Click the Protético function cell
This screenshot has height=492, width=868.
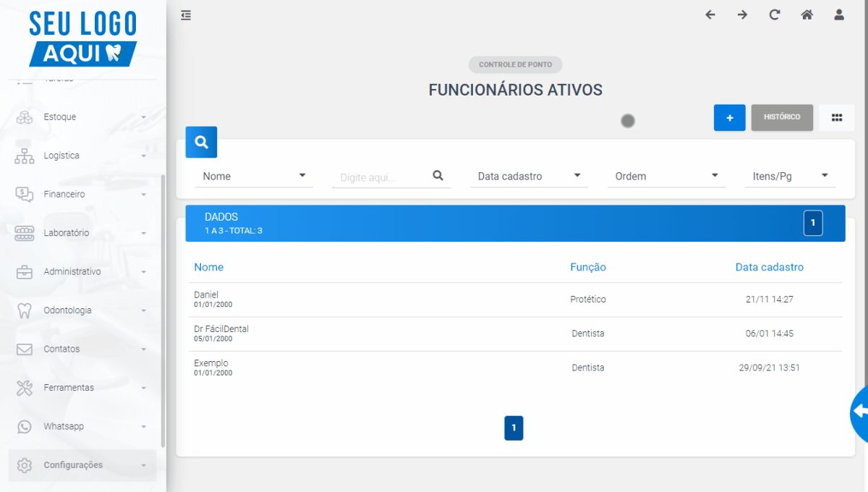(x=588, y=300)
